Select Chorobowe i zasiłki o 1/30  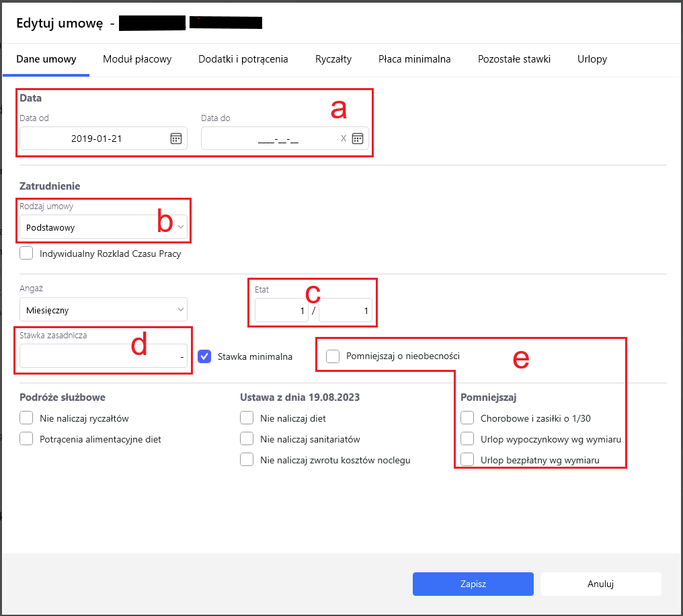[x=467, y=418]
